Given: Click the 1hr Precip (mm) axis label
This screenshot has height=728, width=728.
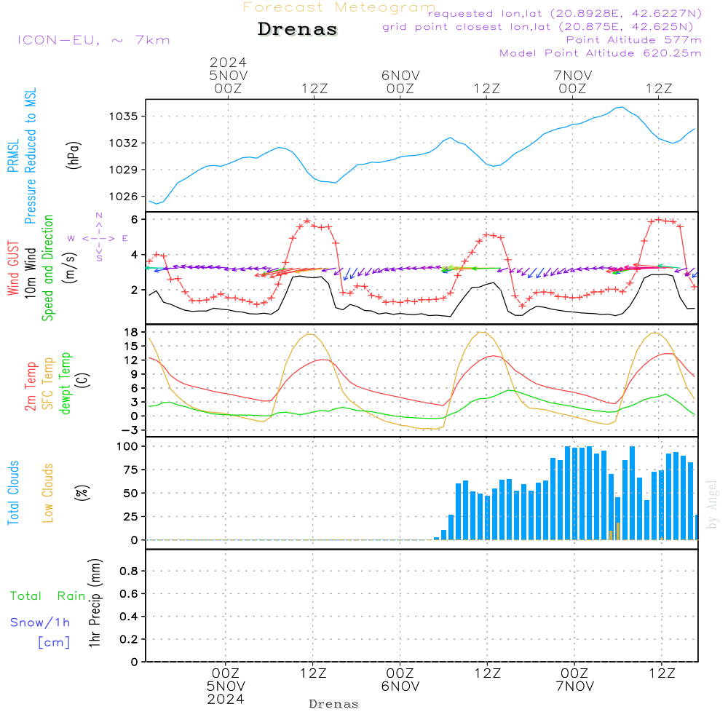Looking at the screenshot, I should [94, 603].
